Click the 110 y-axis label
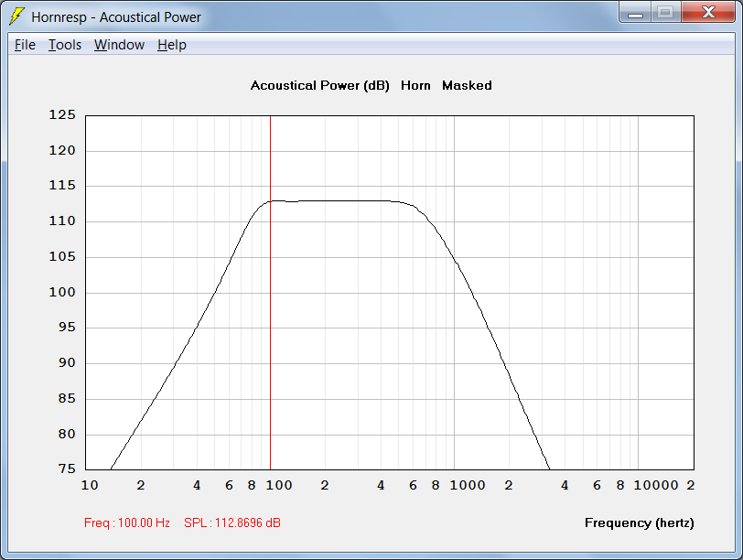 tap(62, 221)
